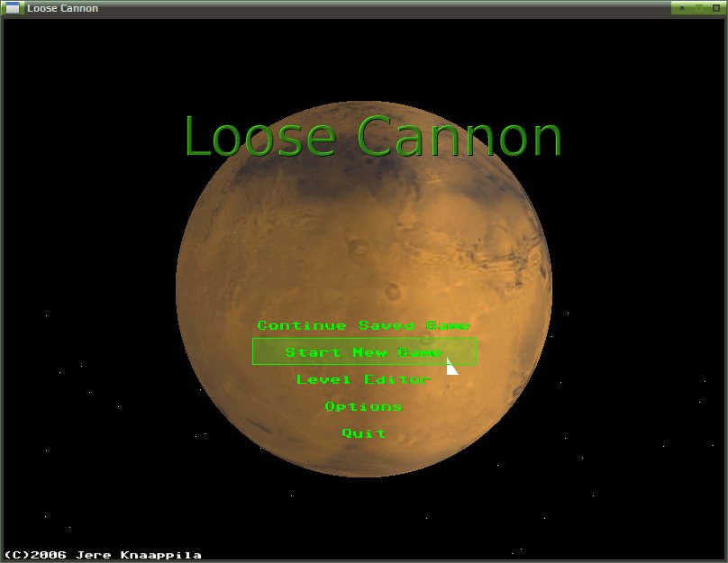Click the window menu icon in title bar
The image size is (728, 563).
pos(12,8)
